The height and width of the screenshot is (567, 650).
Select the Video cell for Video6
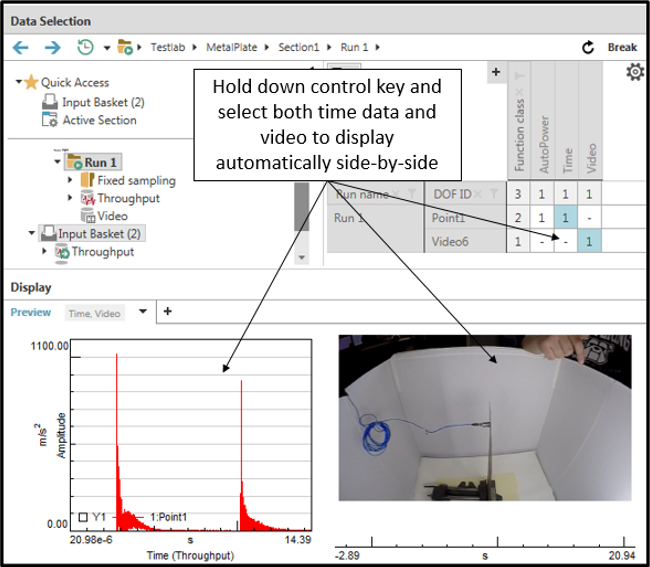pyautogui.click(x=590, y=241)
